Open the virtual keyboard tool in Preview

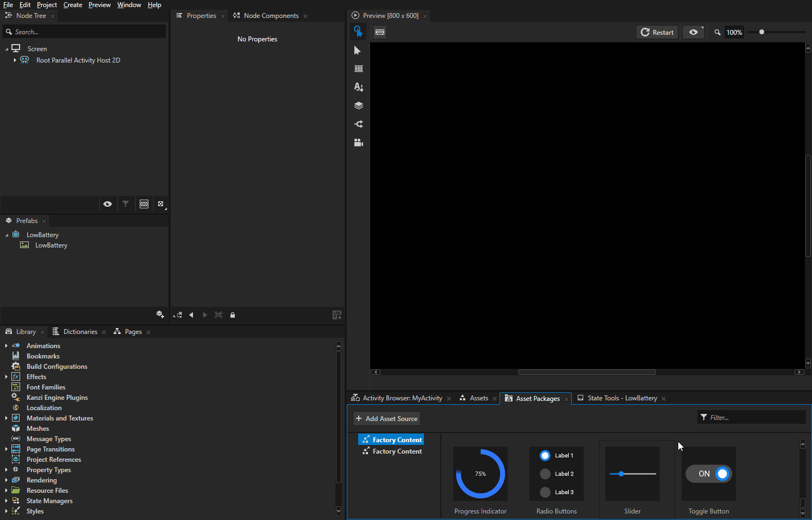(x=379, y=32)
